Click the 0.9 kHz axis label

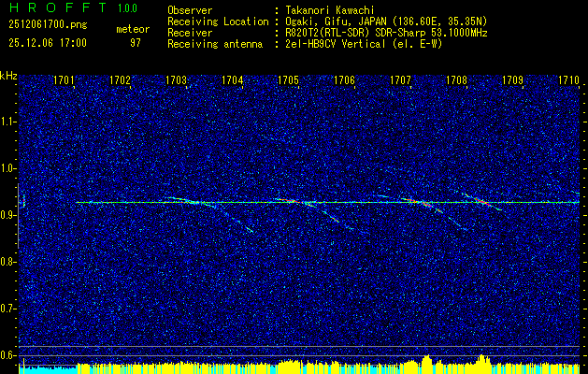8,215
